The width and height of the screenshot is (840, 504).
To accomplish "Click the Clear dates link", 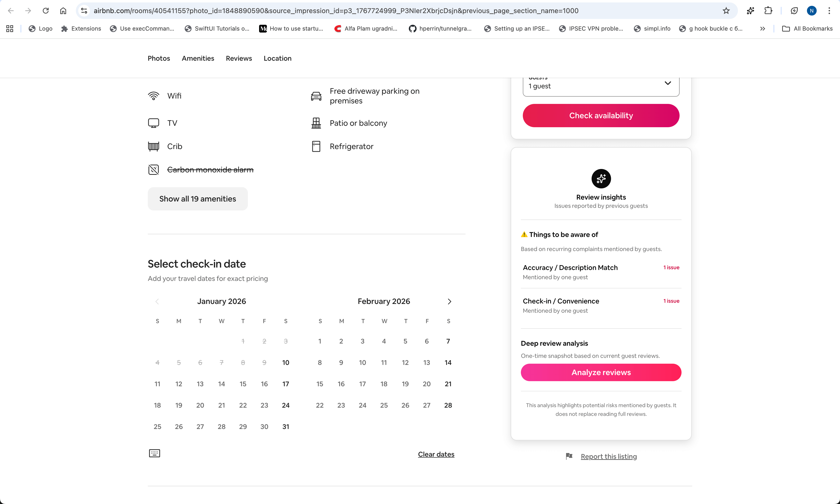I will 436,454.
